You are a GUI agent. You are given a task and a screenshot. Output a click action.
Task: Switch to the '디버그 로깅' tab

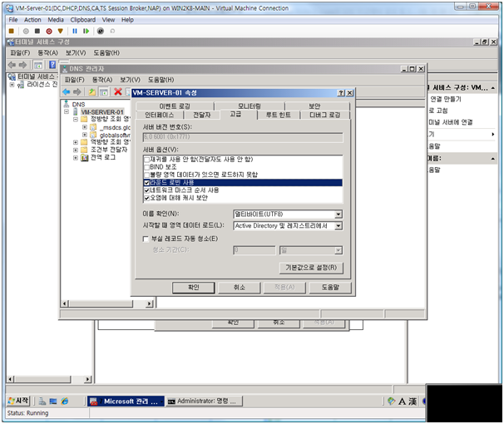[325, 115]
